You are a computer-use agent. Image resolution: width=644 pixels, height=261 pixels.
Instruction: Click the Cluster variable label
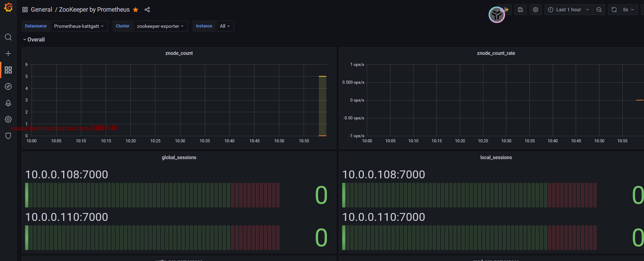(x=122, y=26)
